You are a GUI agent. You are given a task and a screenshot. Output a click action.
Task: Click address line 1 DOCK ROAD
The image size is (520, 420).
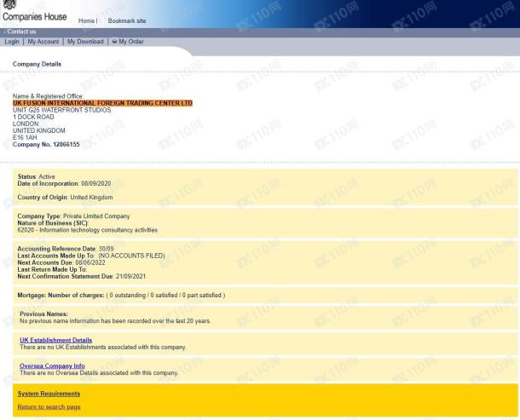click(x=33, y=117)
